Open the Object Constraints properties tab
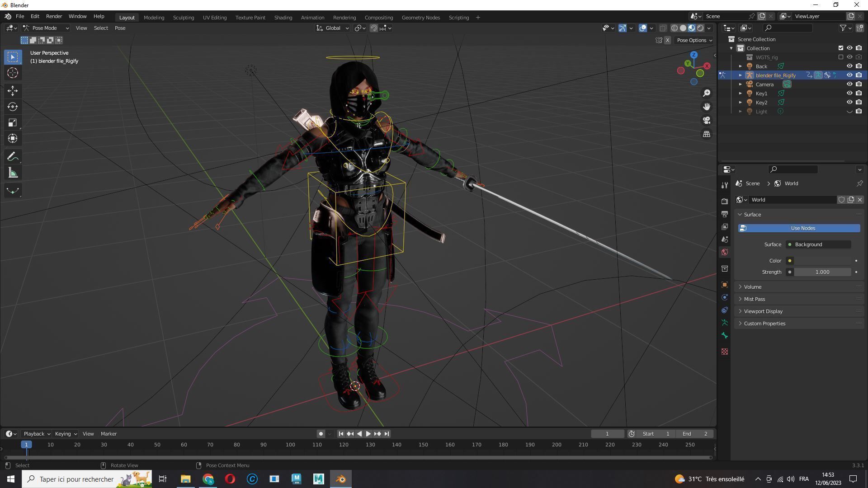 (x=725, y=310)
